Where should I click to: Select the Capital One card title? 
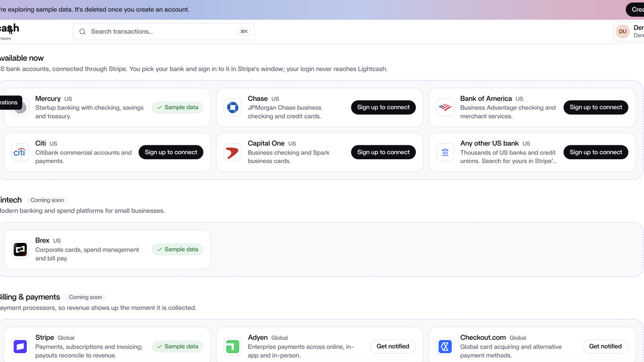click(x=266, y=143)
